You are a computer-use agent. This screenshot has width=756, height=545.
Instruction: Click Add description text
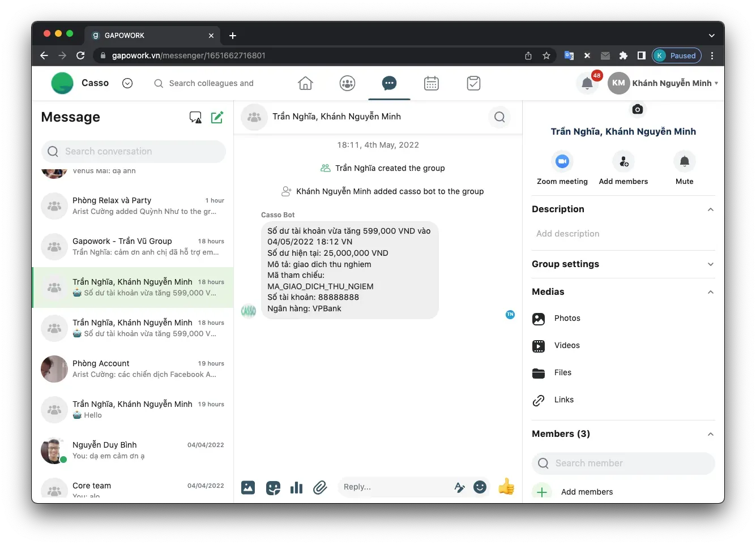tap(567, 234)
